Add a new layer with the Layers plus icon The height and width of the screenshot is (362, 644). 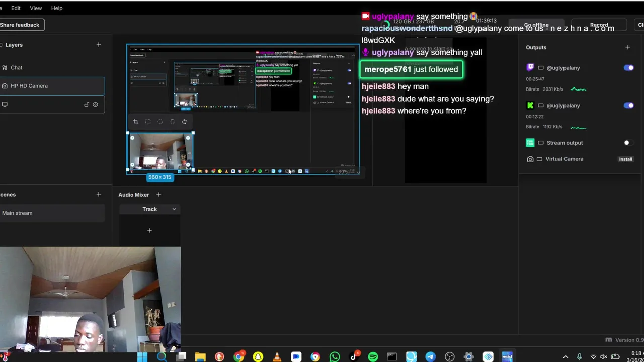pyautogui.click(x=99, y=45)
